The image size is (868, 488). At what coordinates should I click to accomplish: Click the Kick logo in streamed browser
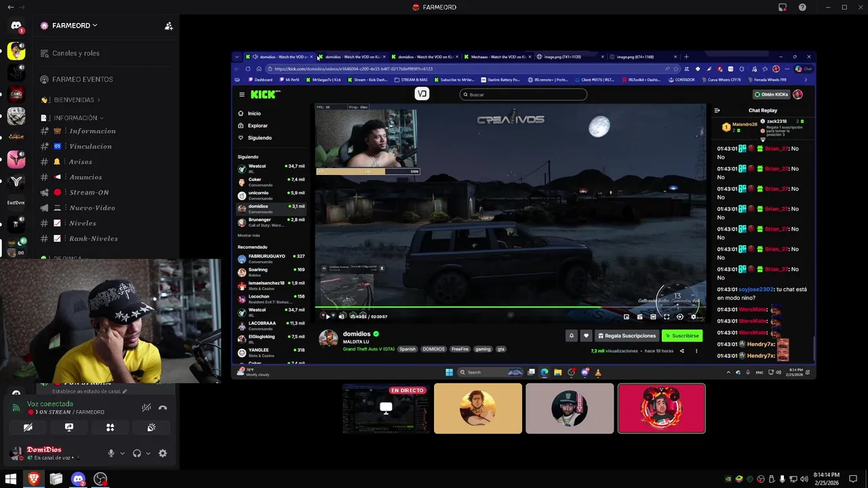coord(263,95)
